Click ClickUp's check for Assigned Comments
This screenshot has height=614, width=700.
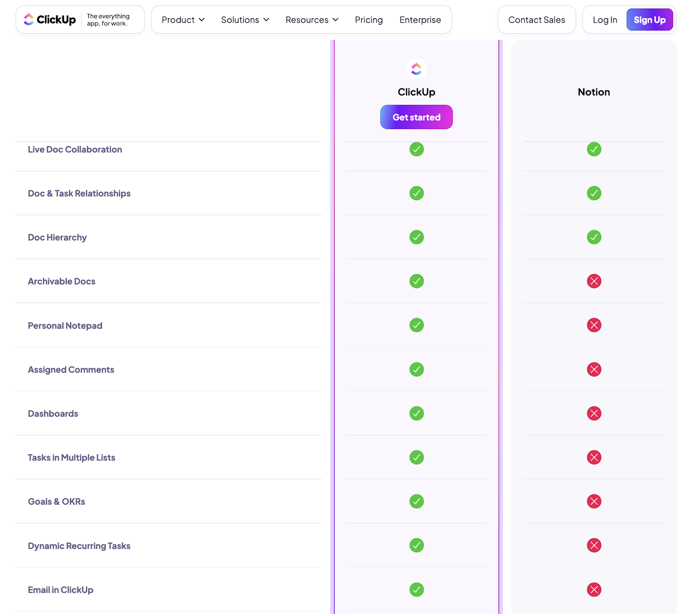click(416, 370)
